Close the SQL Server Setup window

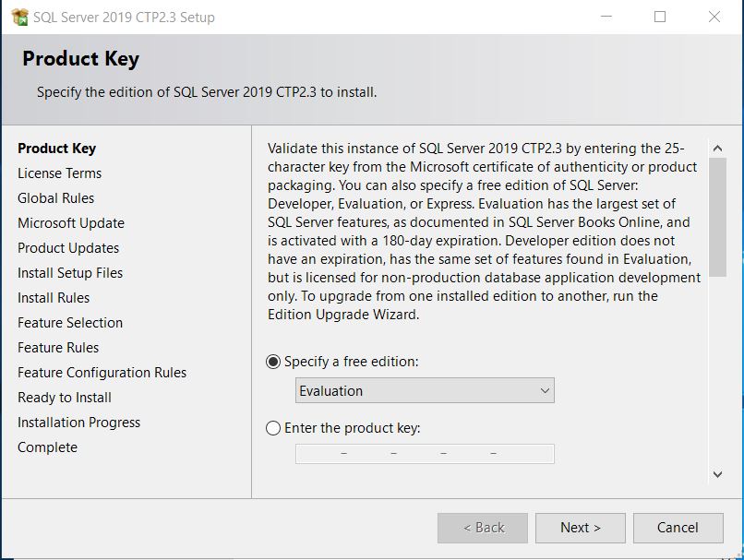point(714,17)
